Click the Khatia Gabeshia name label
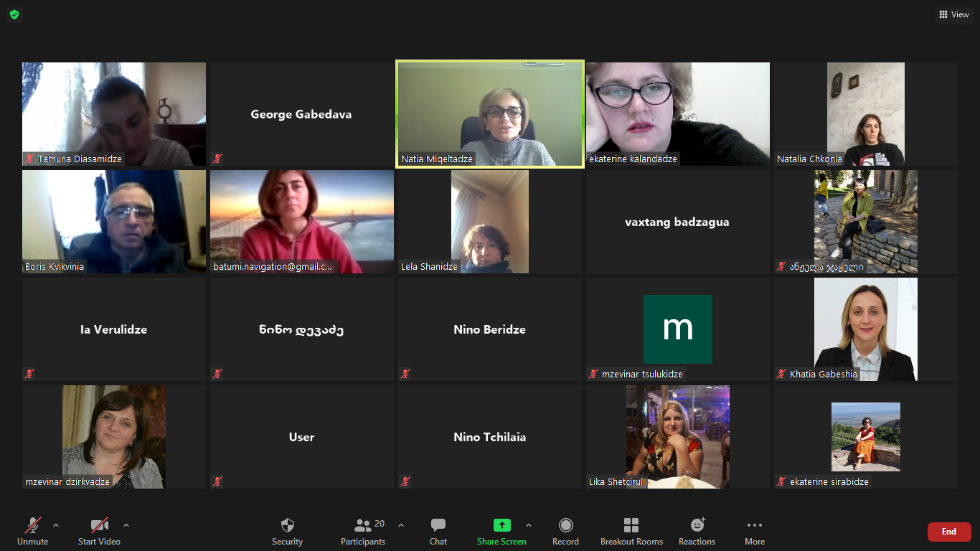The height and width of the screenshot is (551, 980). pos(824,375)
